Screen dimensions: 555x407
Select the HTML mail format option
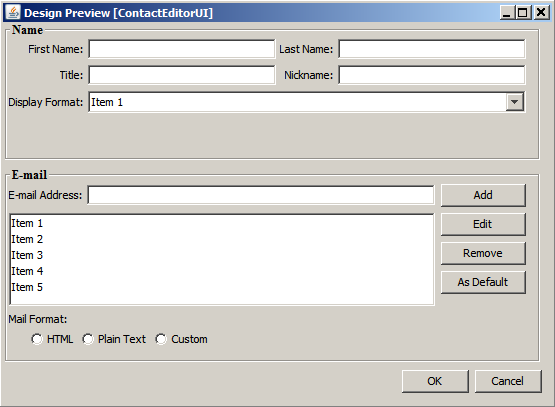point(37,339)
